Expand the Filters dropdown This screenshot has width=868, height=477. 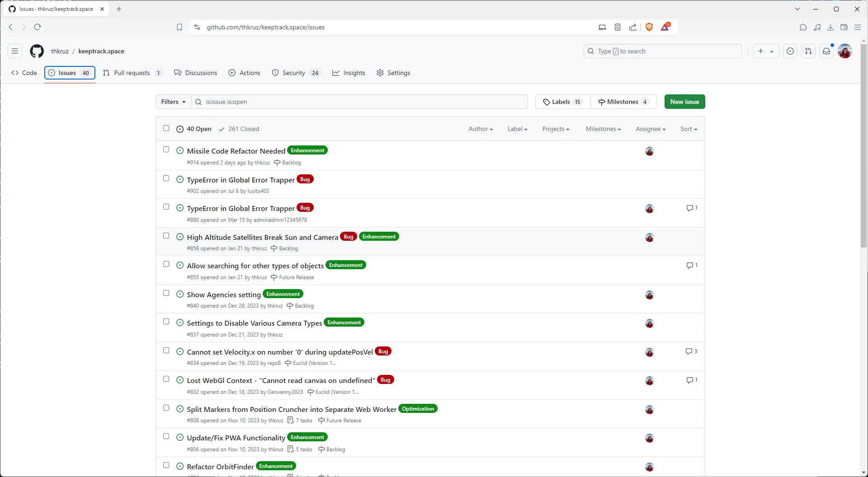click(173, 102)
